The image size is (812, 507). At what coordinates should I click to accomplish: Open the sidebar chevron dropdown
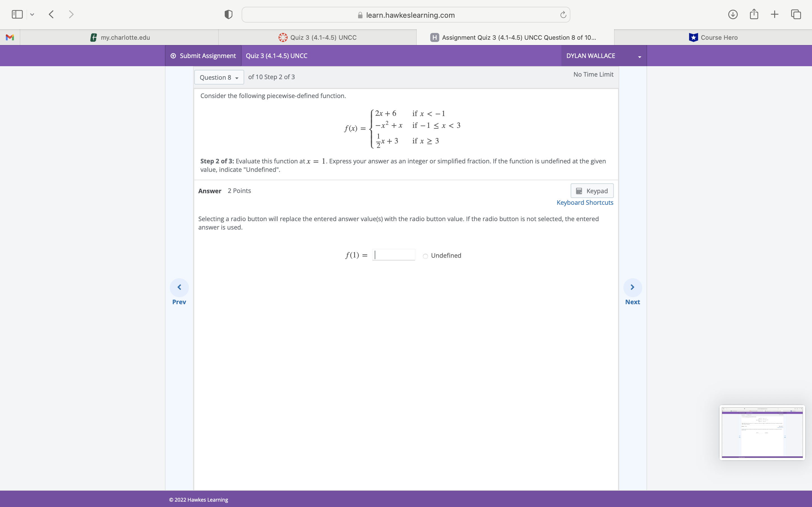pos(32,14)
